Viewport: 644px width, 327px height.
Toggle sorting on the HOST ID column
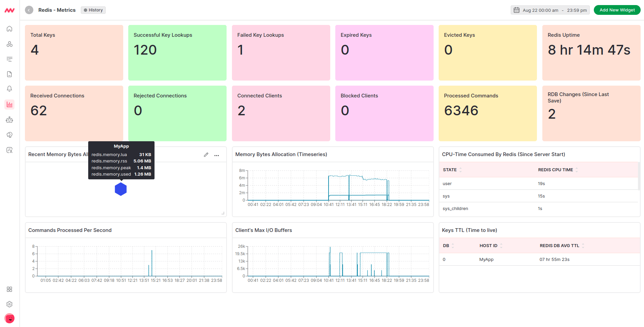[x=501, y=245]
